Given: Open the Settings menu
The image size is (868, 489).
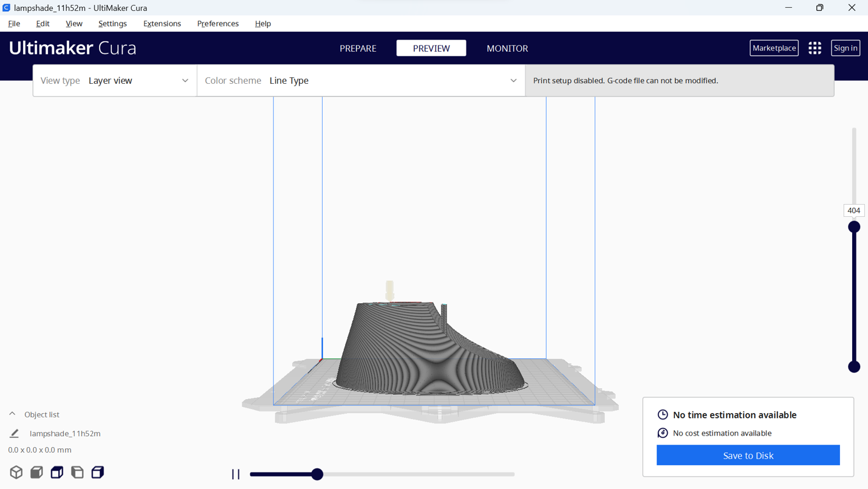Looking at the screenshot, I should pyautogui.click(x=112, y=24).
